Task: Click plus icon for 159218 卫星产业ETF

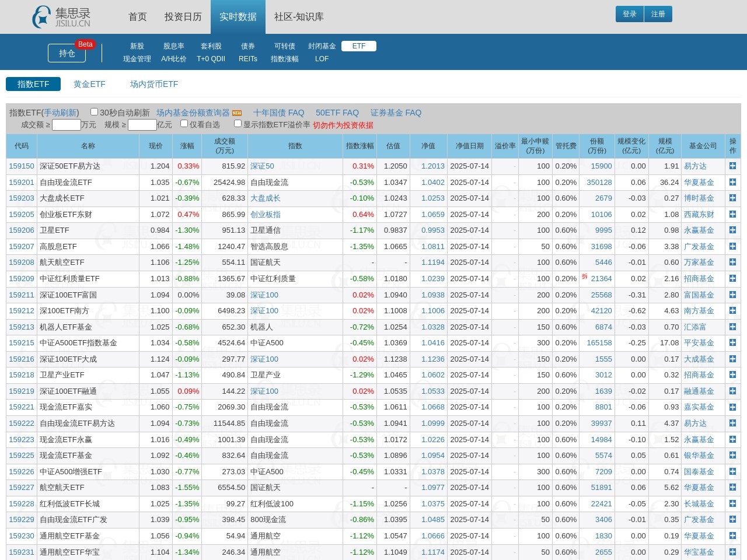Action: 732,375
